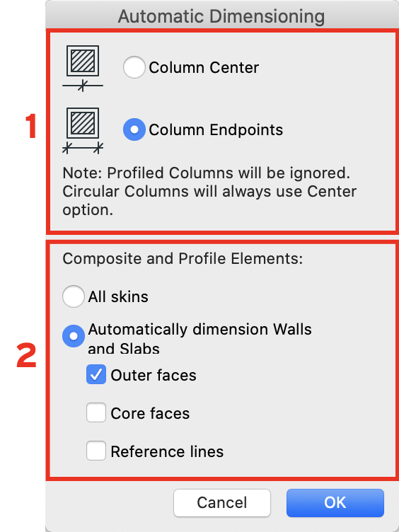Click the Automatic Dimensioning title bar
This screenshot has height=532, width=399.
coord(221,16)
